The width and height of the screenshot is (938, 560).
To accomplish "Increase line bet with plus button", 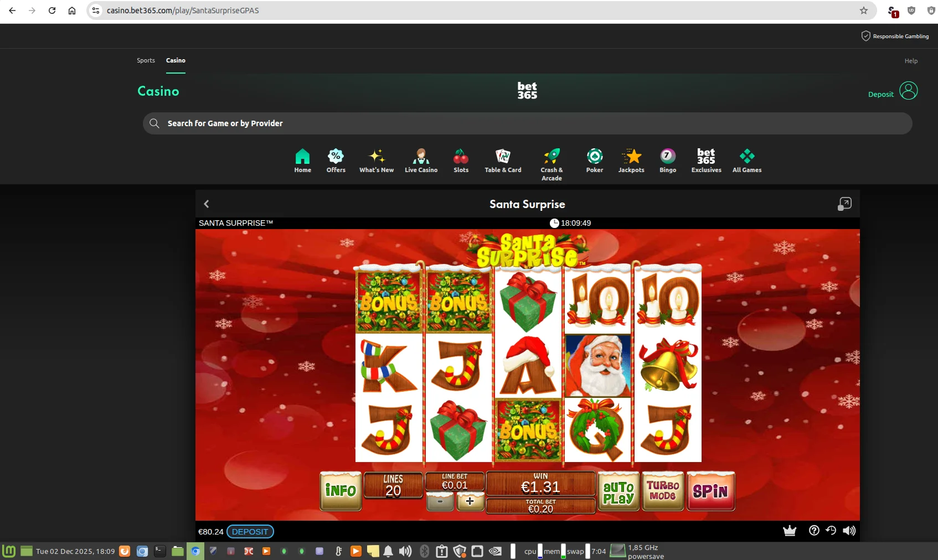I will tap(470, 501).
